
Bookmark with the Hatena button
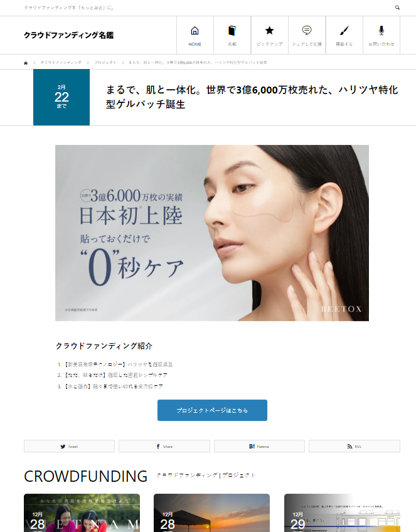259,446
